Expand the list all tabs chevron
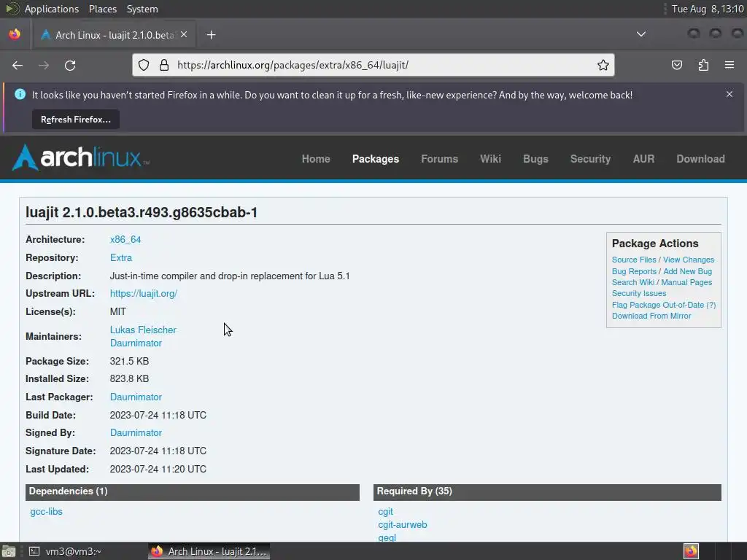Viewport: 747px width, 560px height. 641,34
